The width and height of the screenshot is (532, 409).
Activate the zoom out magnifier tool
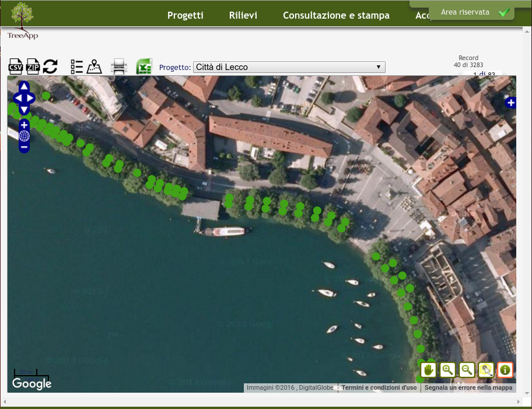pyautogui.click(x=467, y=369)
